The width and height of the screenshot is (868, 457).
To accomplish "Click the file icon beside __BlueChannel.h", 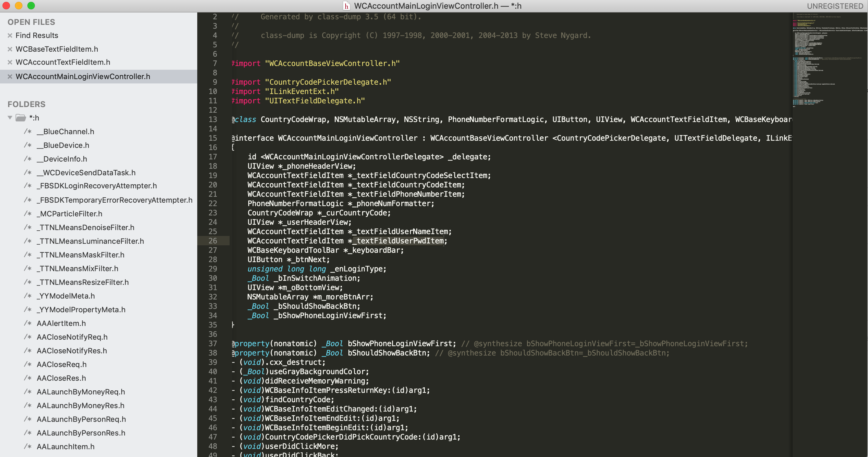I will tap(28, 132).
